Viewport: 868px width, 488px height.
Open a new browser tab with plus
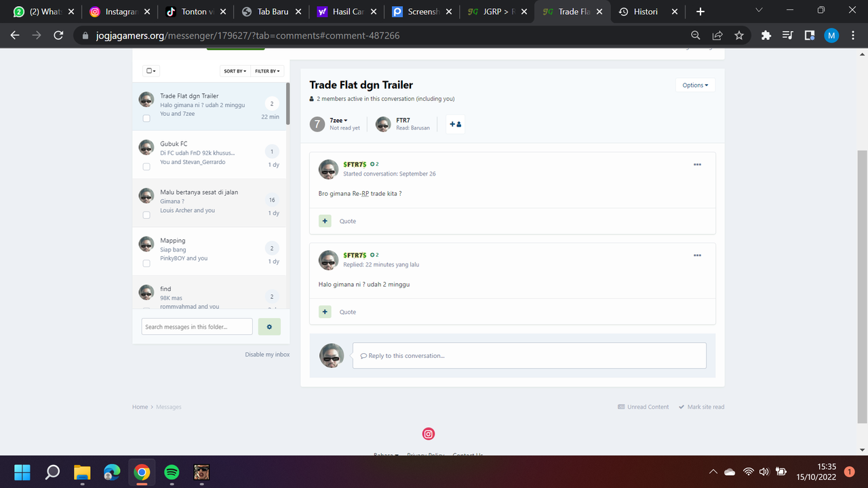(701, 12)
